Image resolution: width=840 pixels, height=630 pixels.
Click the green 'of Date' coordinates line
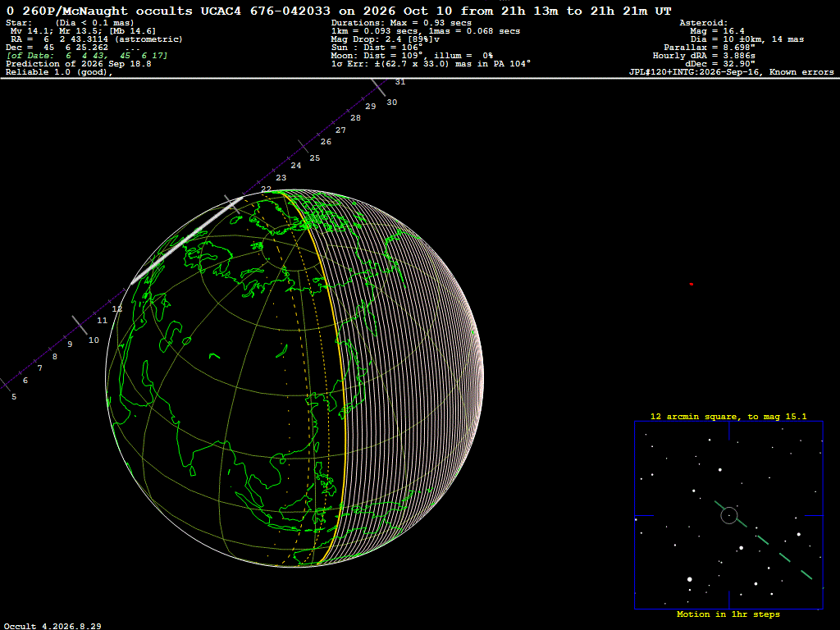tap(87, 56)
